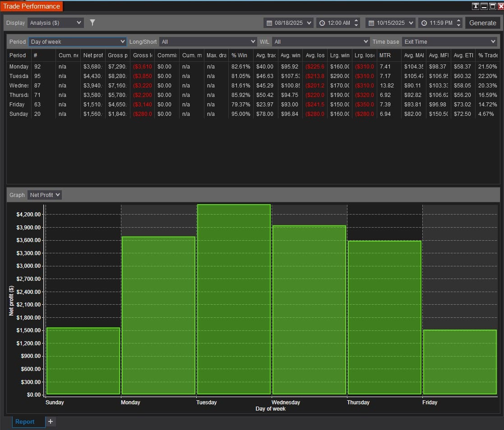Screen dimensions: 504x430
Task: Adjust the 11:59 PM end time stepper
Action: [x=458, y=23]
